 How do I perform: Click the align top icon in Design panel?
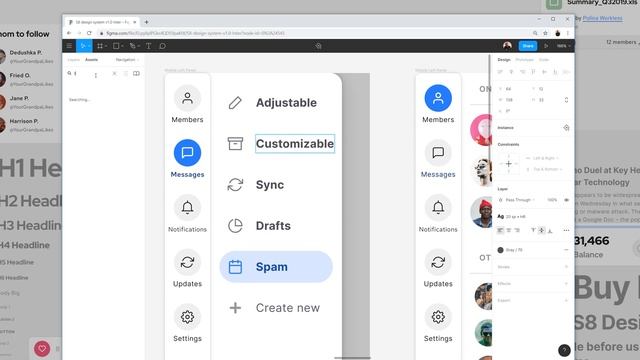click(x=533, y=72)
